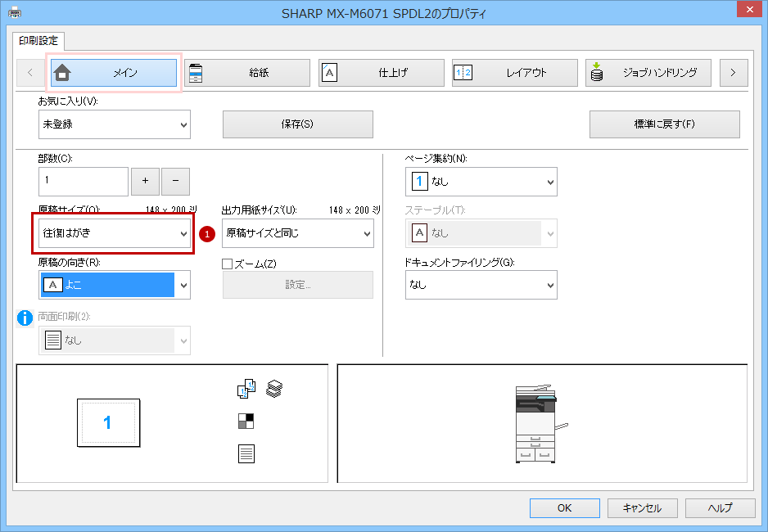Open help with the ヘルプ button
Screen dimensions: 768x532
pyautogui.click(x=720, y=508)
